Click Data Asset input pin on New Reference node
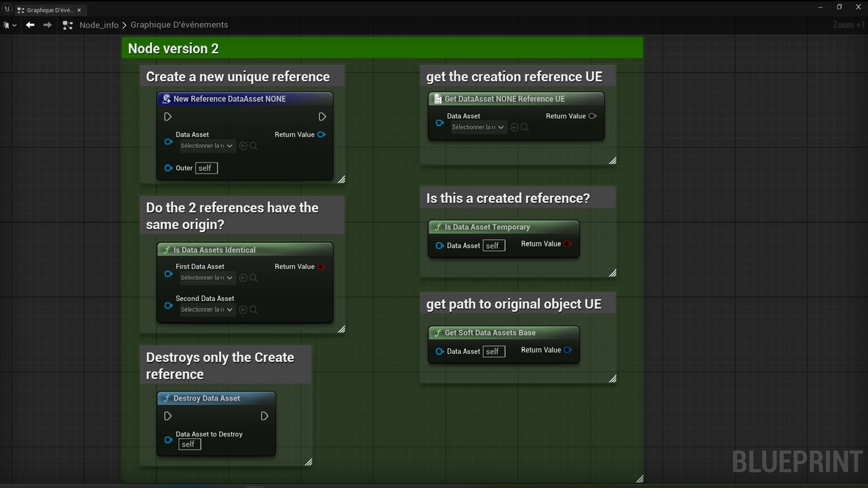The height and width of the screenshot is (488, 868). (168, 142)
